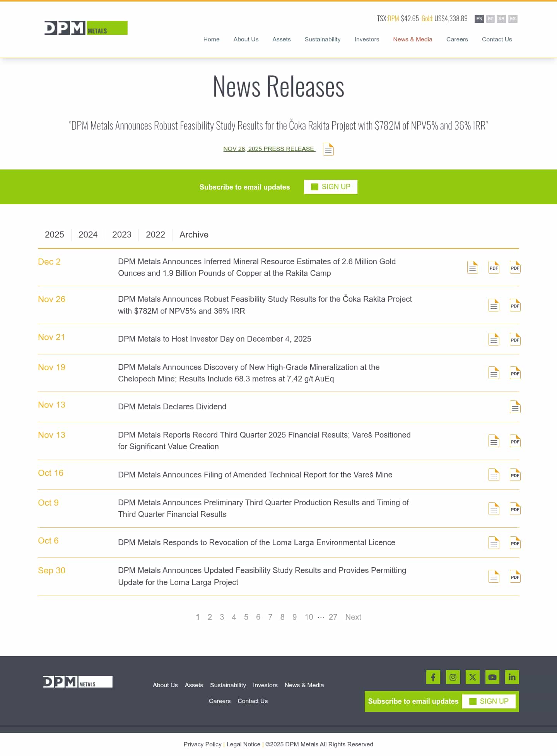Open the LinkedIn social icon in footer
557x756 pixels.
tap(512, 677)
